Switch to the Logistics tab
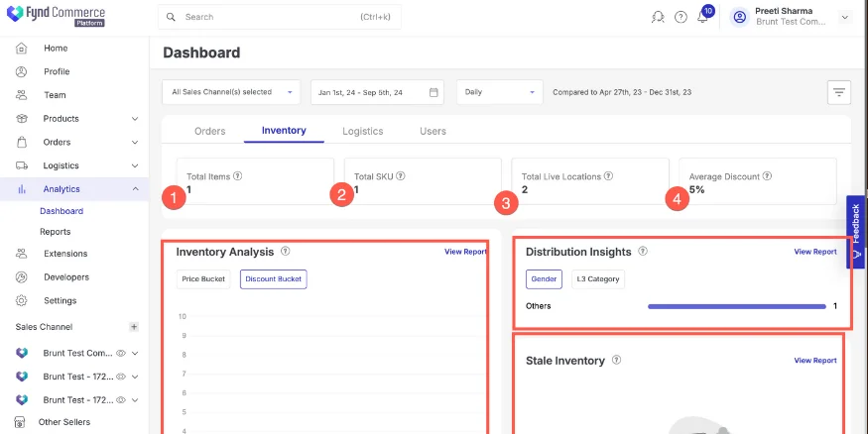The width and height of the screenshot is (868, 434). 363,131
